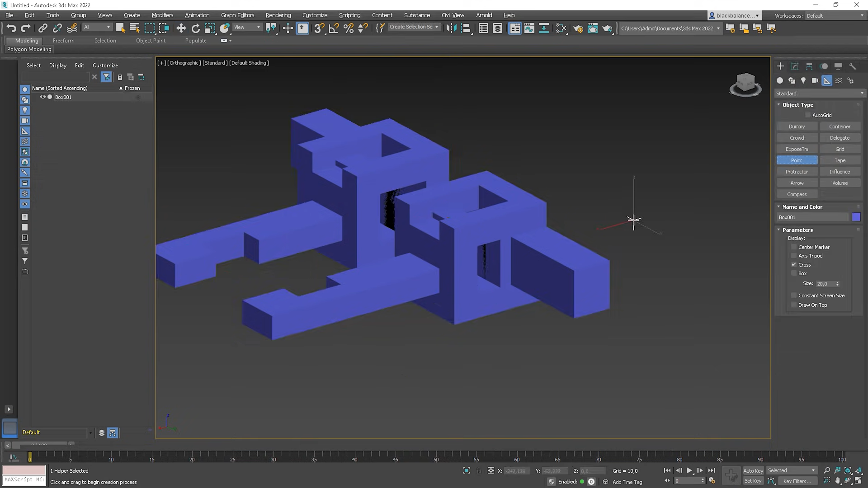
Task: Click the Mirror tool icon
Action: point(451,28)
